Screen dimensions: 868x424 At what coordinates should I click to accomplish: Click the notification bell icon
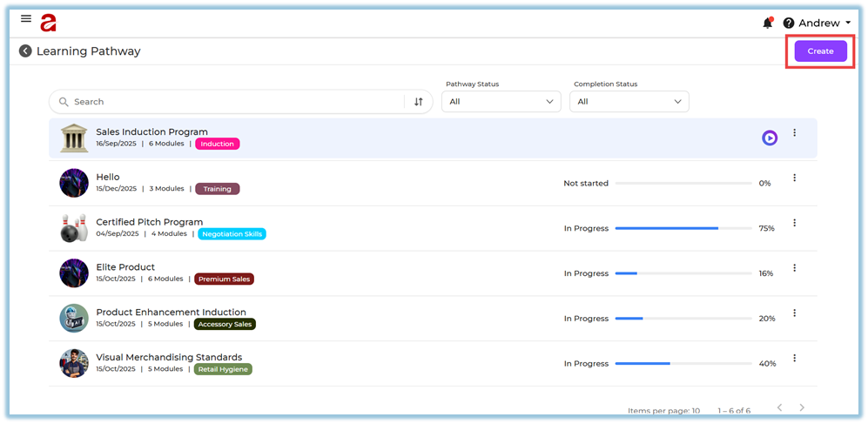(x=767, y=24)
